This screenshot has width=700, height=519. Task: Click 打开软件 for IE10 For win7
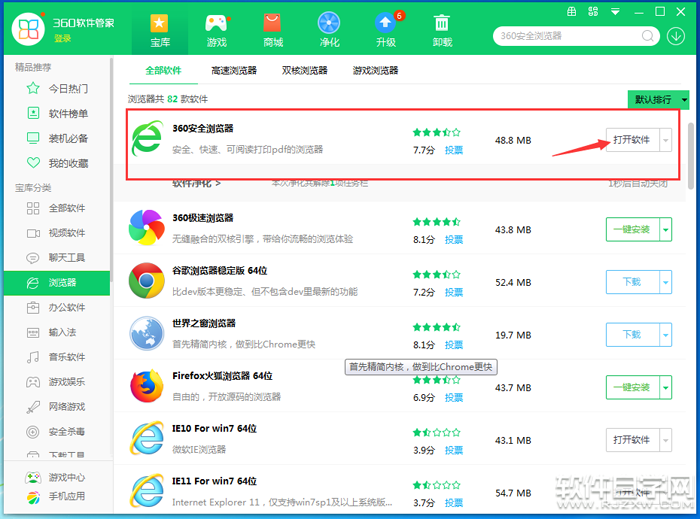[632, 440]
